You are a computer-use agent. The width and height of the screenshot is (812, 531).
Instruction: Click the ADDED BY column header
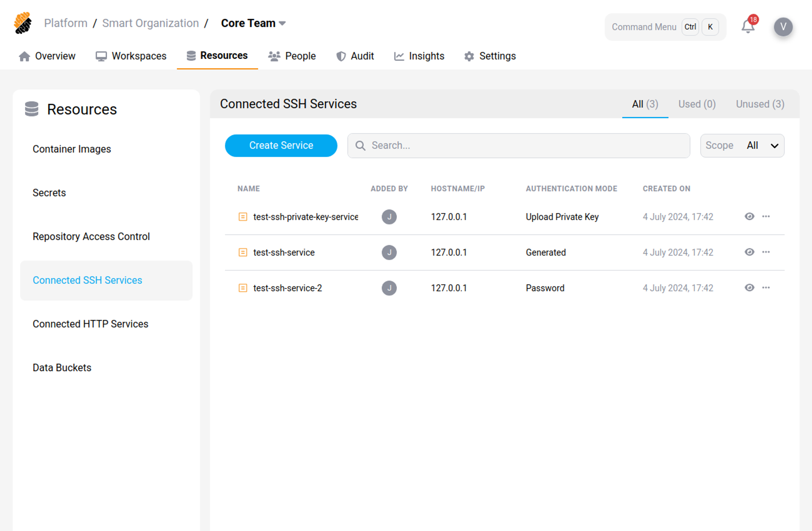389,188
